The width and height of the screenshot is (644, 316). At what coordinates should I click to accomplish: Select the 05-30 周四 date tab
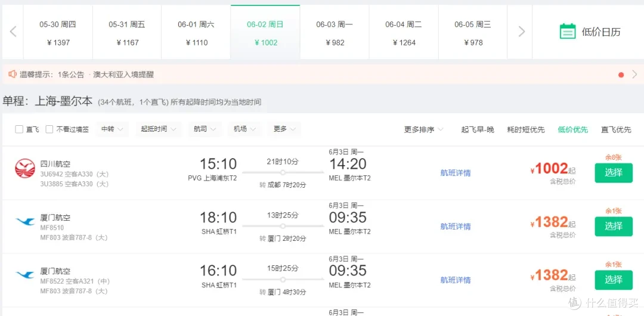pyautogui.click(x=58, y=33)
